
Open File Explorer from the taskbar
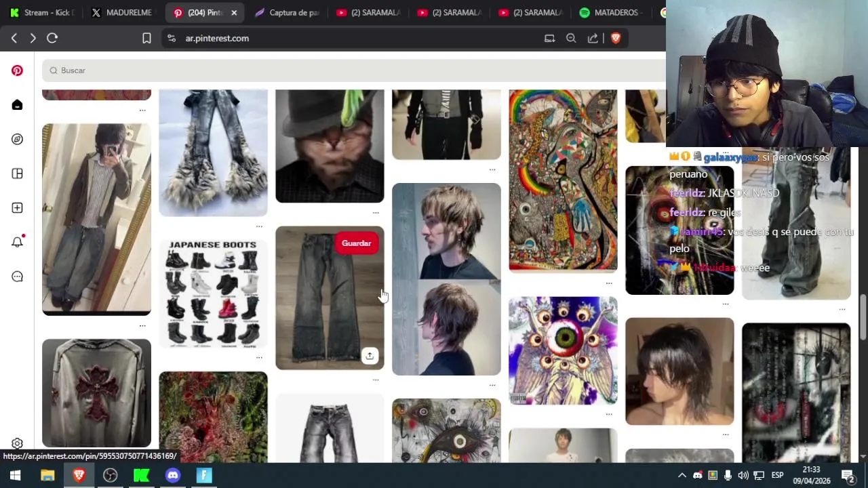47,475
